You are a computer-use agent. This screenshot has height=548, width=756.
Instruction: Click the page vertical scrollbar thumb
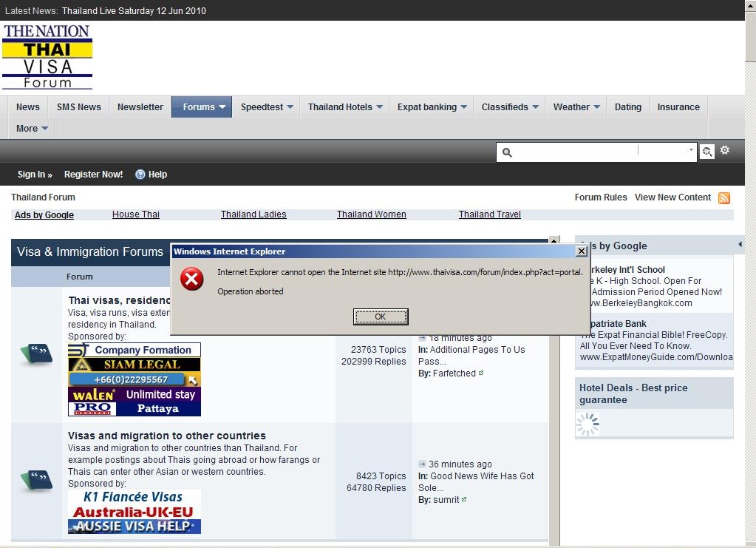click(750, 38)
